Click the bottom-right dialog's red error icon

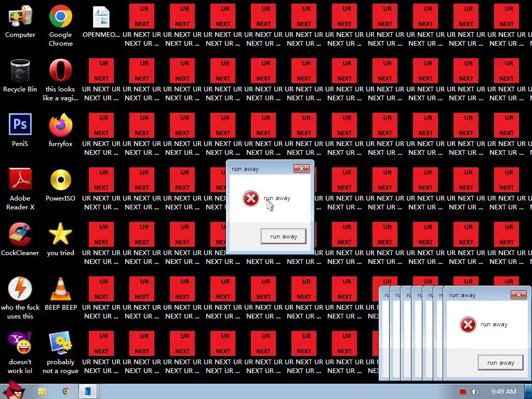click(468, 325)
